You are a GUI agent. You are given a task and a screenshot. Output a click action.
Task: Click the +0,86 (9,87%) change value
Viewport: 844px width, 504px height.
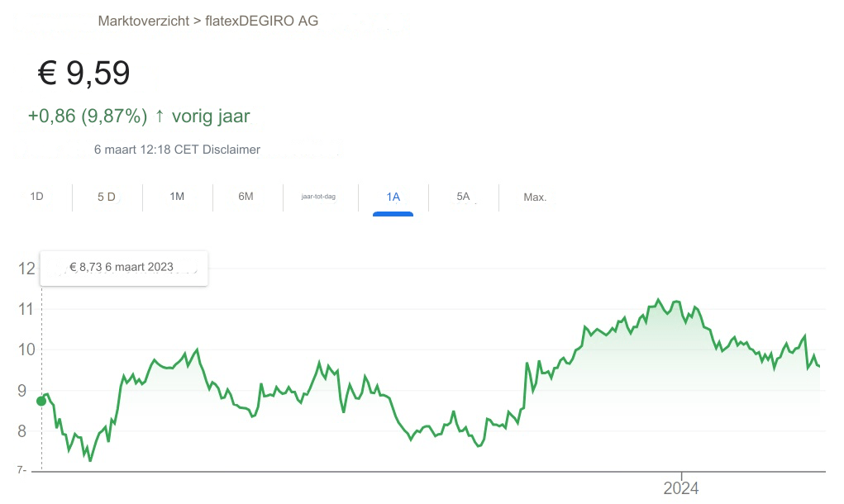(x=88, y=116)
